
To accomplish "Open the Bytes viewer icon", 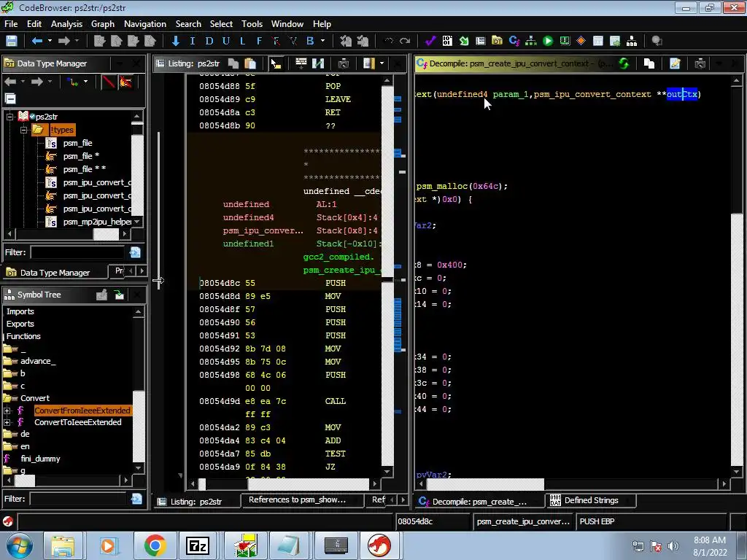I will (x=447, y=41).
